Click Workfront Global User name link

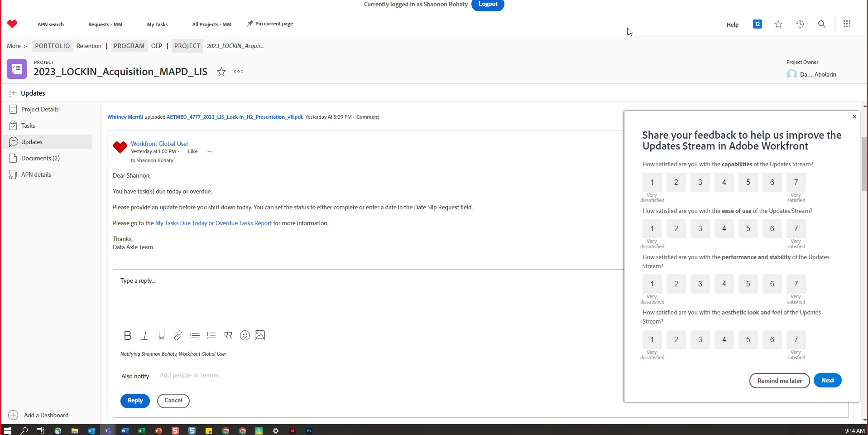pos(159,144)
